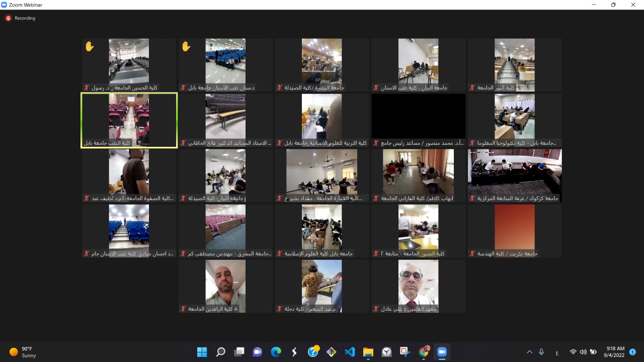
Task: Click name label كلية الحسين الجامعة _ د. رسول
Action: pyautogui.click(x=124, y=87)
